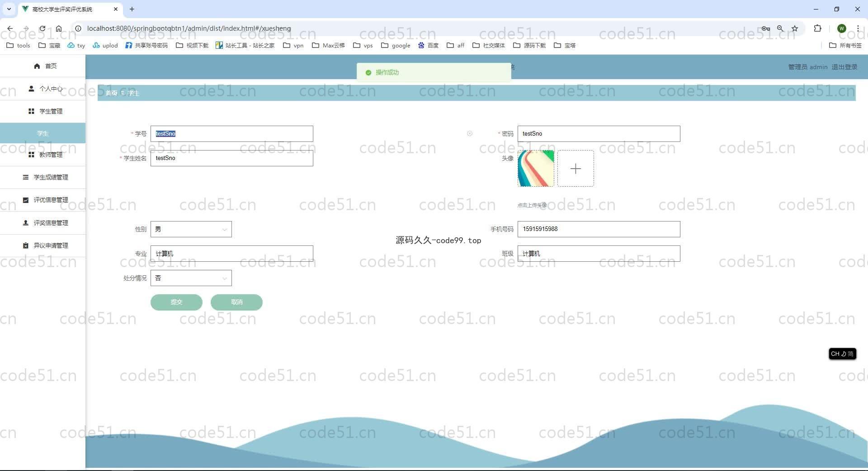Open the browser profile avatar W
Screen dimensions: 868x471
coord(842,28)
